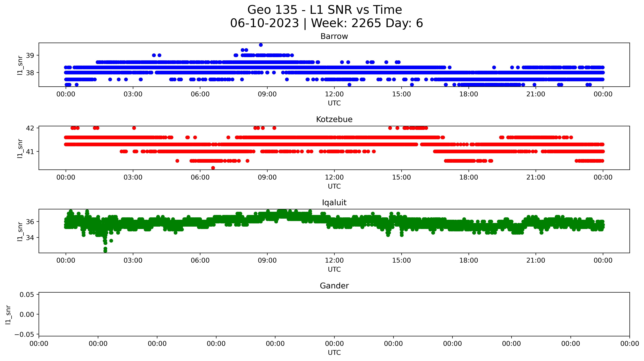The width and height of the screenshot is (644, 361).
Task: Click the 21:00 tick under the Kotzebue plot
Action: click(x=536, y=177)
